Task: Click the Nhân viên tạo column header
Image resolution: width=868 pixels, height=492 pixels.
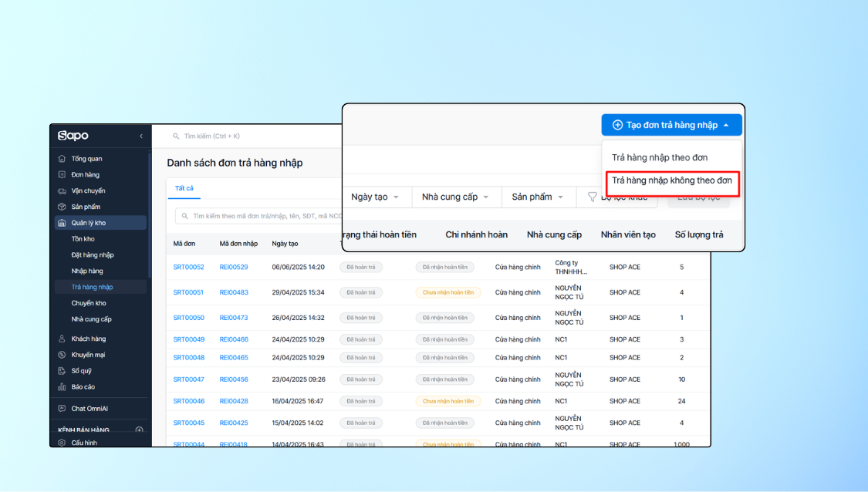Action: [x=628, y=235]
